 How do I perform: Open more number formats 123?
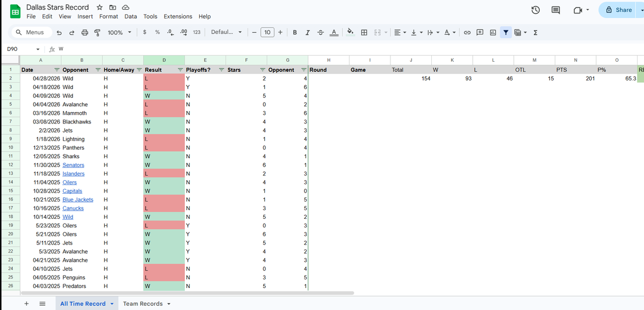click(x=197, y=32)
